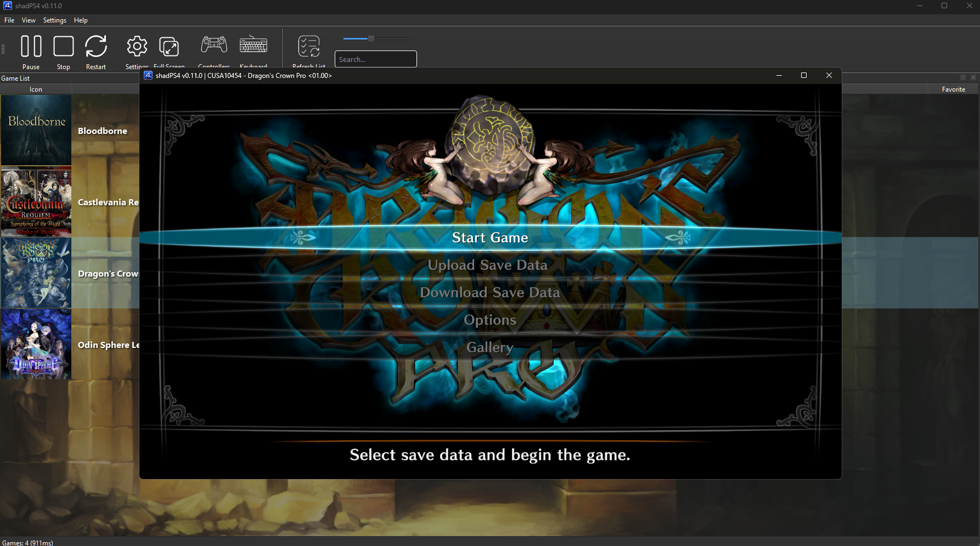Switch the game to Full Screen
980x546 pixels.
[x=169, y=47]
